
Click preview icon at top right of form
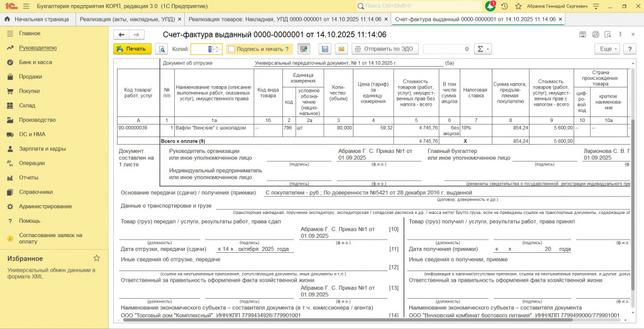point(608,35)
